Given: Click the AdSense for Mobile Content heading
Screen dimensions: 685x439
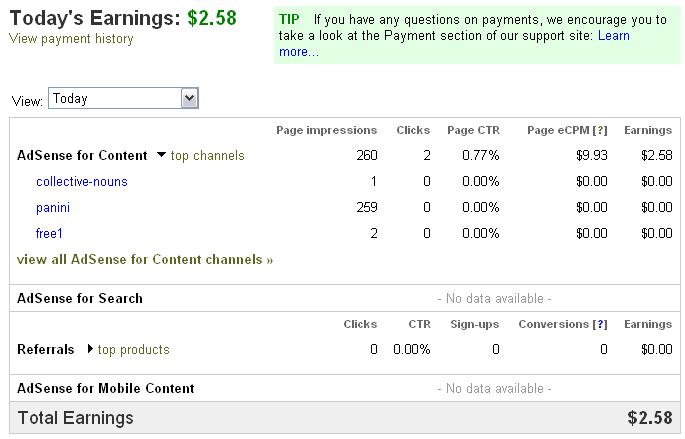Looking at the screenshot, I should click(x=106, y=388).
